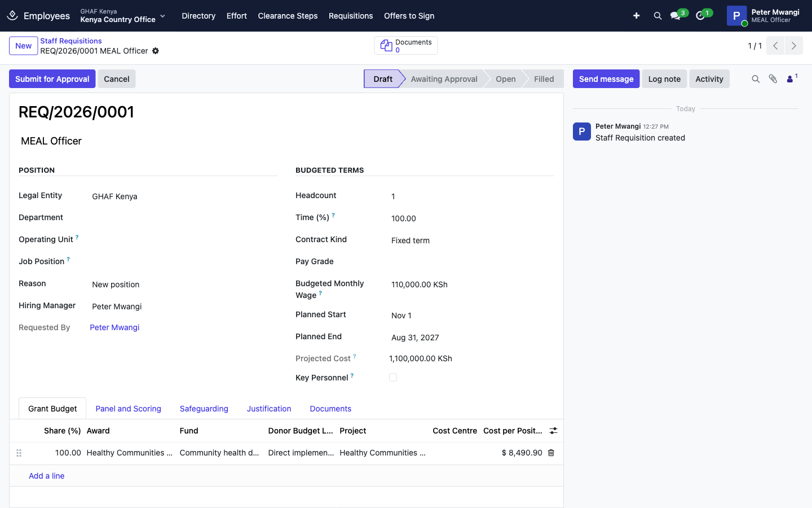Screen dimensions: 812x508
Task: Click the gear actions icon beside record title
Action: pos(156,51)
